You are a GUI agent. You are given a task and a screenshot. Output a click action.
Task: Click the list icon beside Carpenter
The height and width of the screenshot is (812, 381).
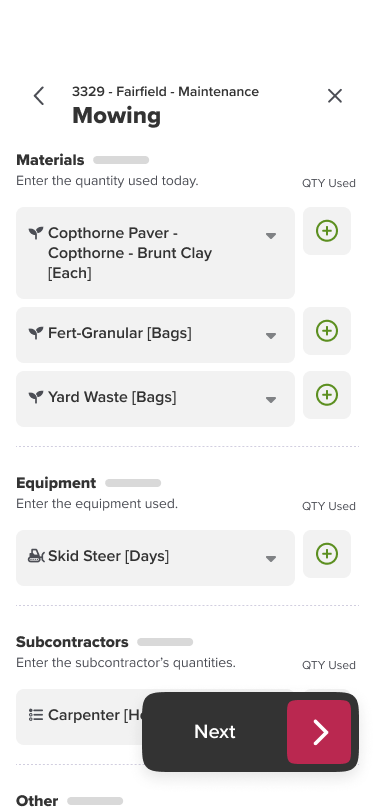36,715
